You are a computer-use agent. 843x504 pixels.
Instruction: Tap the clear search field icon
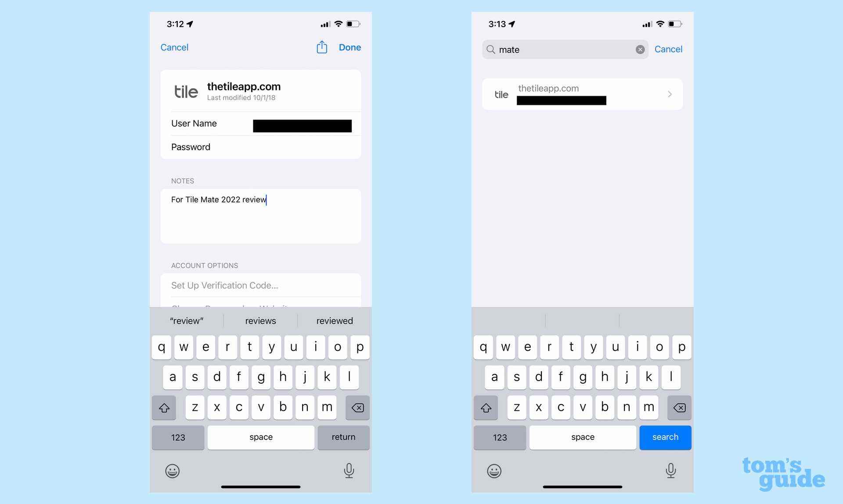coord(640,49)
